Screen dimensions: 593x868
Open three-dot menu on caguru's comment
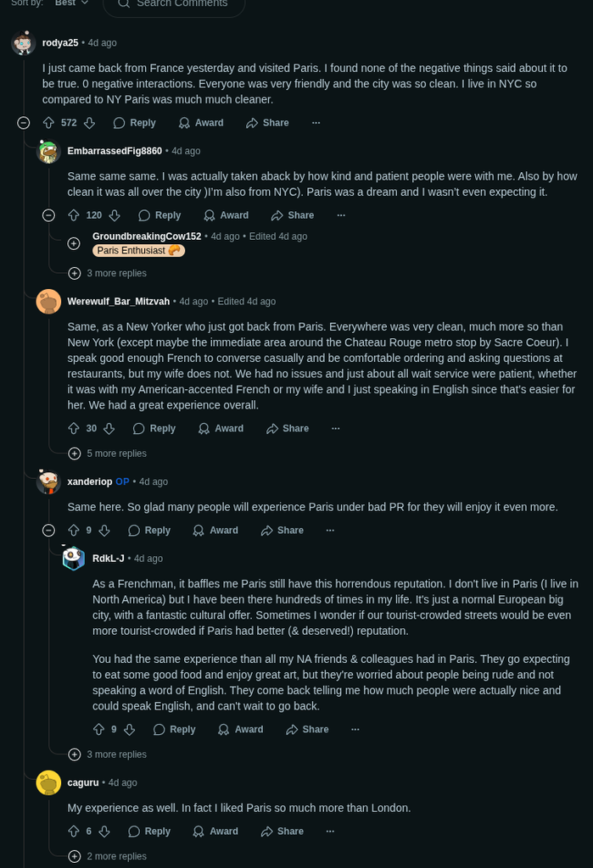(330, 832)
